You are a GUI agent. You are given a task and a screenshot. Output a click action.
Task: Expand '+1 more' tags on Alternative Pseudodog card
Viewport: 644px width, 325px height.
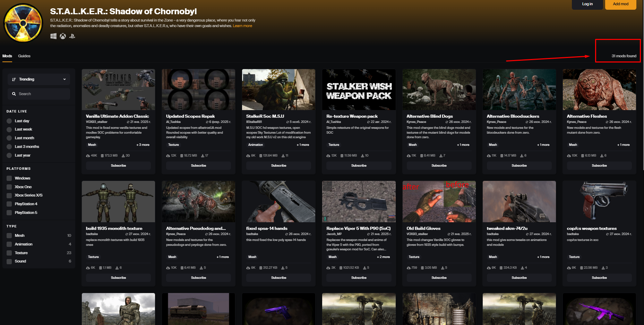tap(223, 257)
